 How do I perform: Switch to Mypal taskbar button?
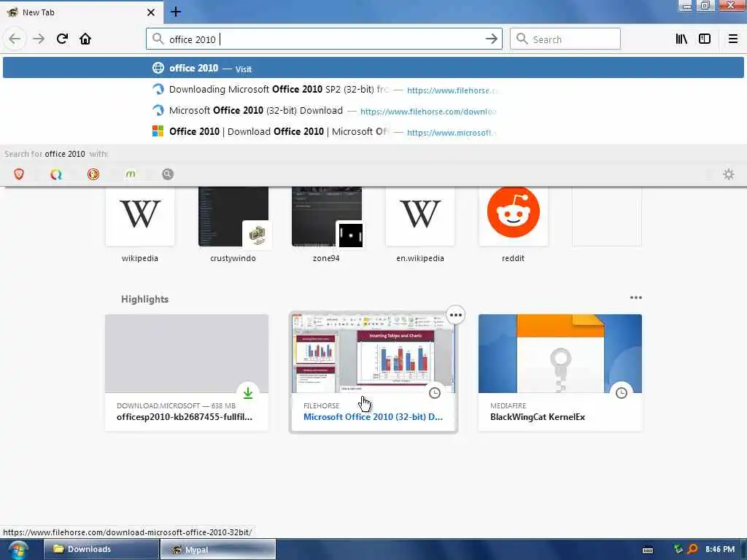click(217, 550)
